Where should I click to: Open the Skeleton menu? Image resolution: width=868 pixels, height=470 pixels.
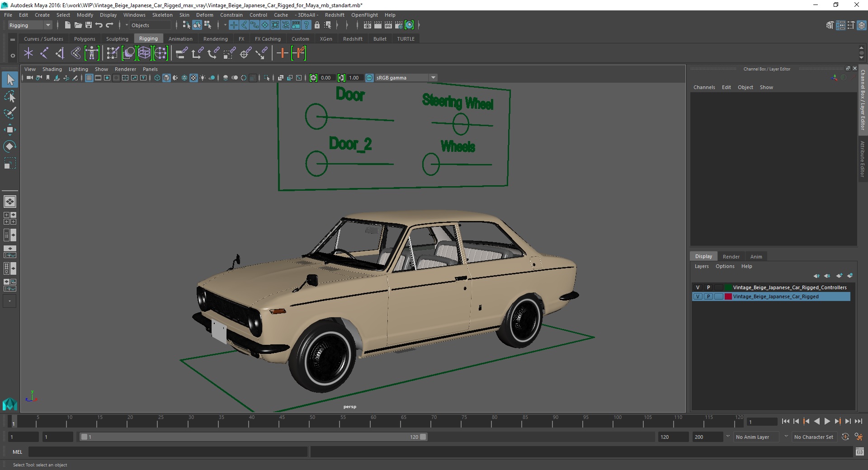tap(162, 15)
